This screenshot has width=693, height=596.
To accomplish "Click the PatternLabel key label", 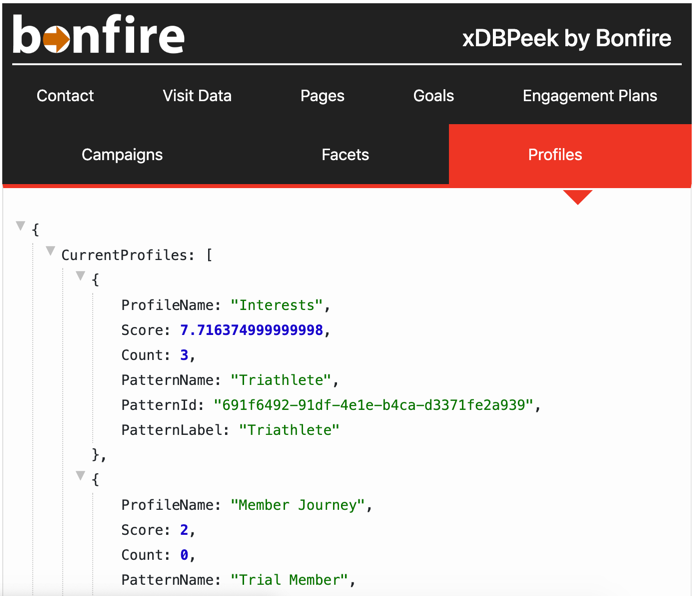I will tap(171, 430).
